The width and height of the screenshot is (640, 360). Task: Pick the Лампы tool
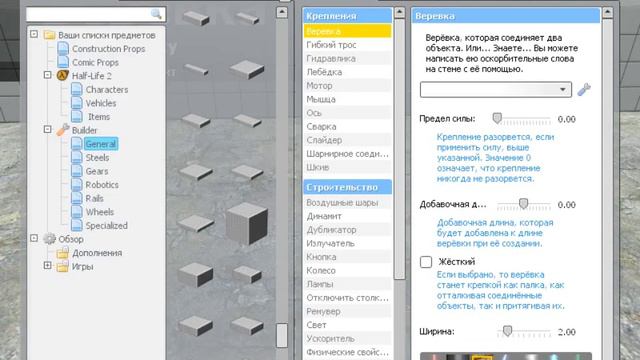click(x=347, y=284)
